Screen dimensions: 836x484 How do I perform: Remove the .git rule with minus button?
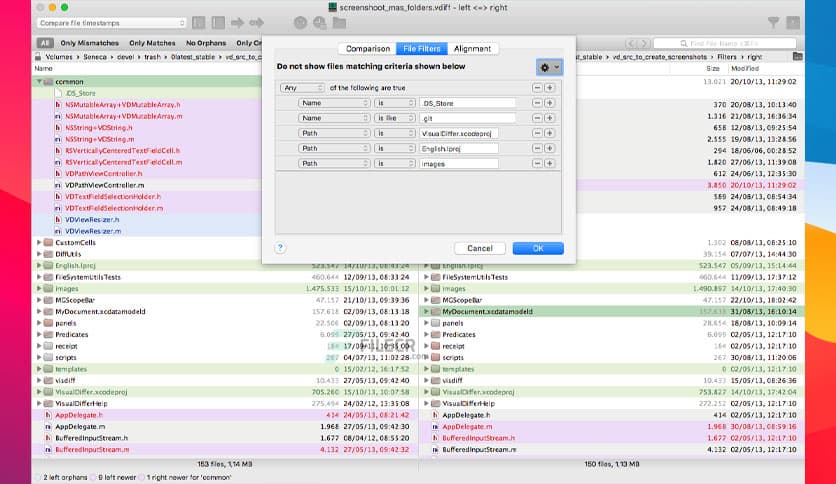pyautogui.click(x=537, y=118)
